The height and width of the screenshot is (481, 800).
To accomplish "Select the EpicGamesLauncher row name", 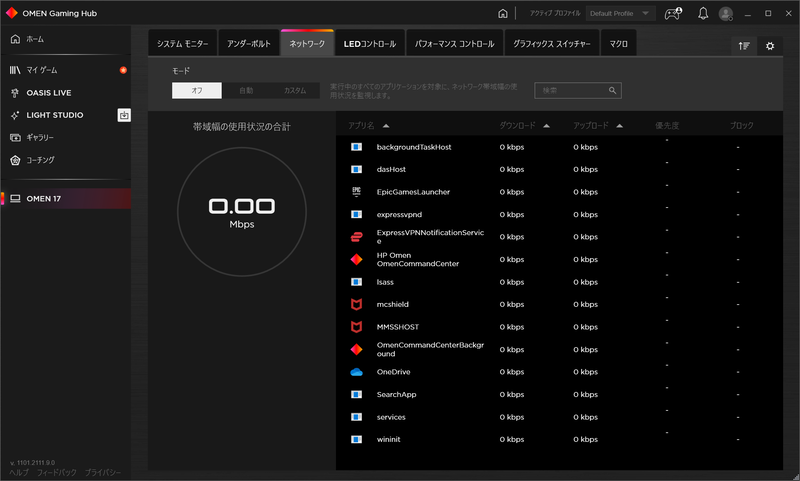I will pyautogui.click(x=413, y=192).
